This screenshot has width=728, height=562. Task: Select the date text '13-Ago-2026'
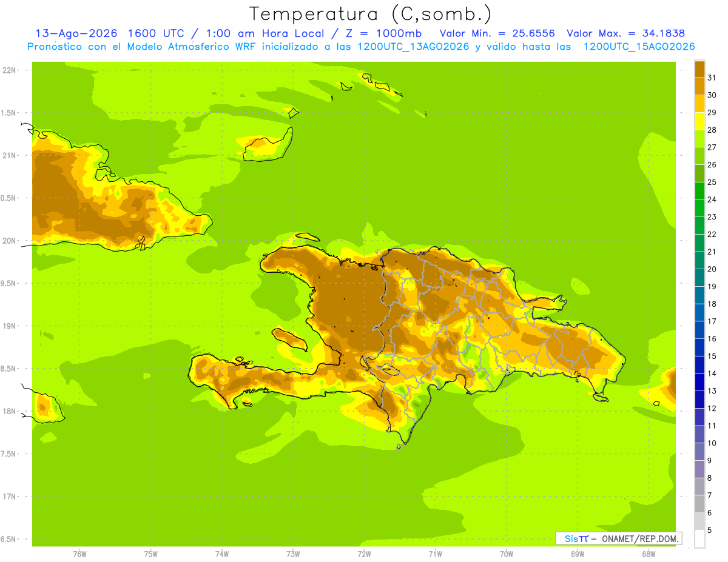tap(76, 33)
